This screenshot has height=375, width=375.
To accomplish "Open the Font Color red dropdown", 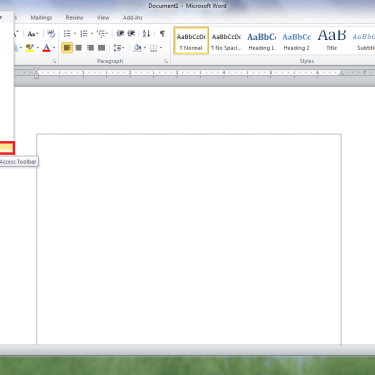I will (54, 48).
